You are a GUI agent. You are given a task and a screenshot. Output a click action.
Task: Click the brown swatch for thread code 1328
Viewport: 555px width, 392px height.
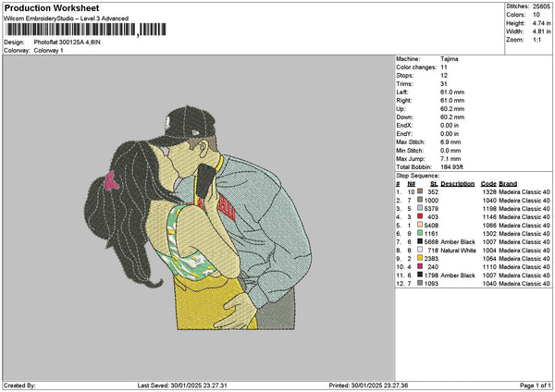coord(420,191)
